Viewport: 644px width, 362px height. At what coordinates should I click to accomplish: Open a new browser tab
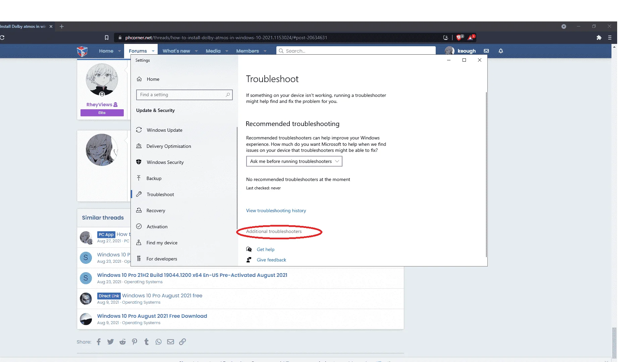(62, 26)
